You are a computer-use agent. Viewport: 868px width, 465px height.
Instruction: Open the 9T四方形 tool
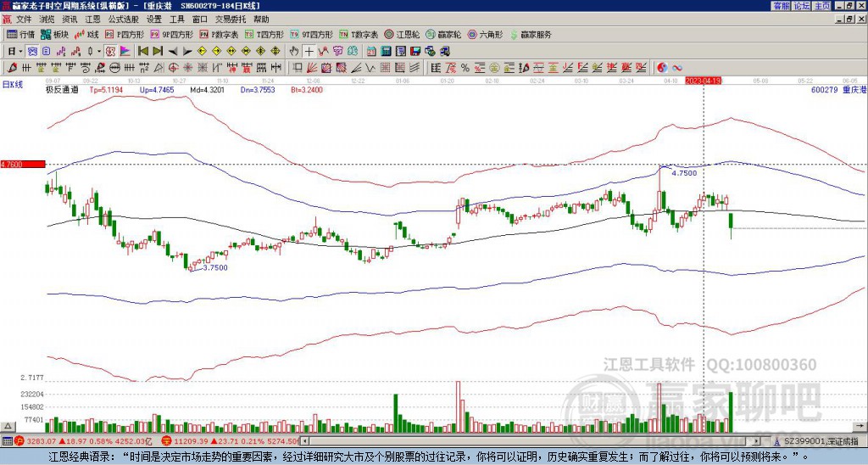tap(311, 34)
